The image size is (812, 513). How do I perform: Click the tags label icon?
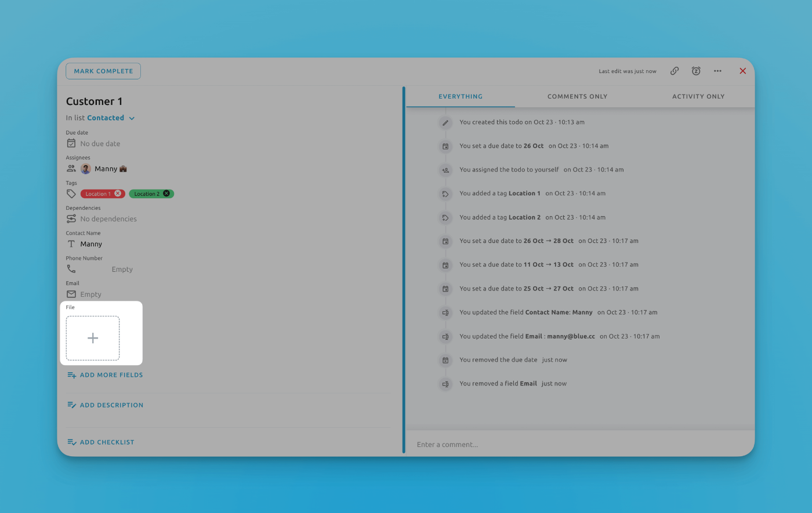pyautogui.click(x=71, y=194)
